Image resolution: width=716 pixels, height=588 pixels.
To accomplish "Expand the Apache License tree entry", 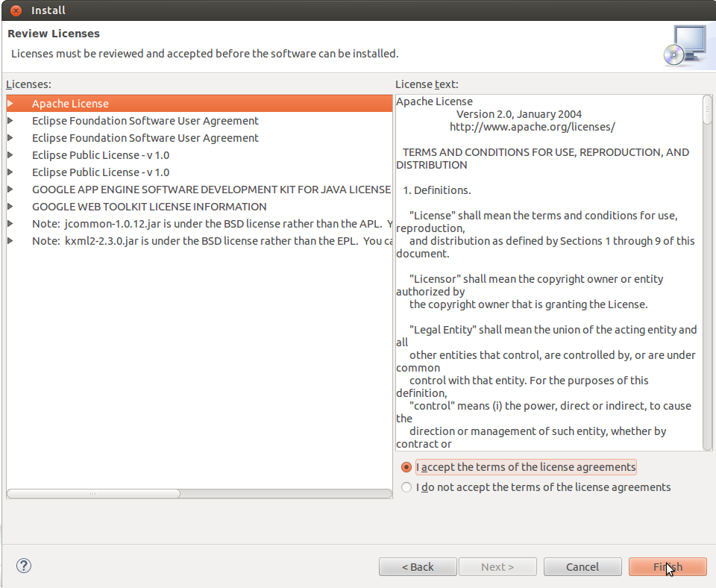I will (10, 104).
